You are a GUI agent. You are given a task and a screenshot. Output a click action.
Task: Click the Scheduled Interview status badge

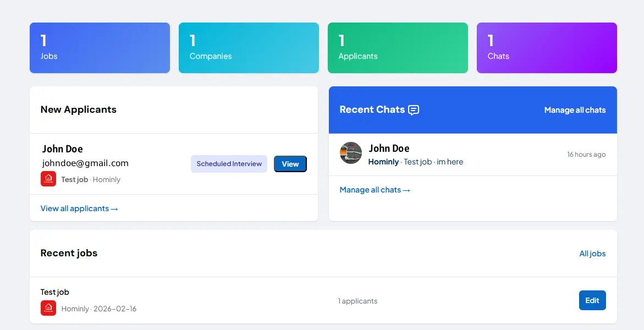229,164
